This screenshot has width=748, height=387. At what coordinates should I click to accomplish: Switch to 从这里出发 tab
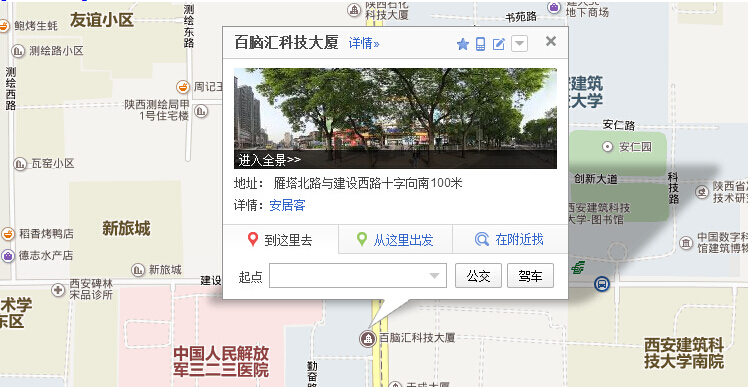395,240
